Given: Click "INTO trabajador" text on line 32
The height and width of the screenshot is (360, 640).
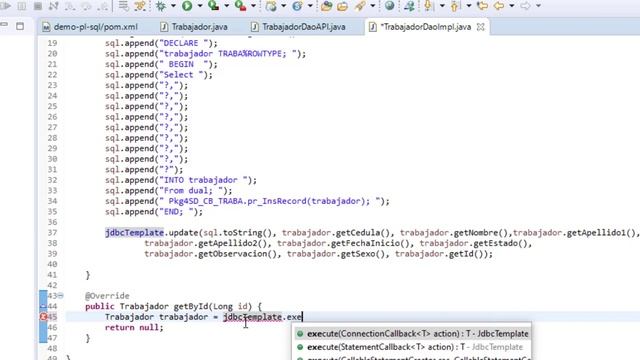Looking at the screenshot, I should pyautogui.click(x=200, y=180).
